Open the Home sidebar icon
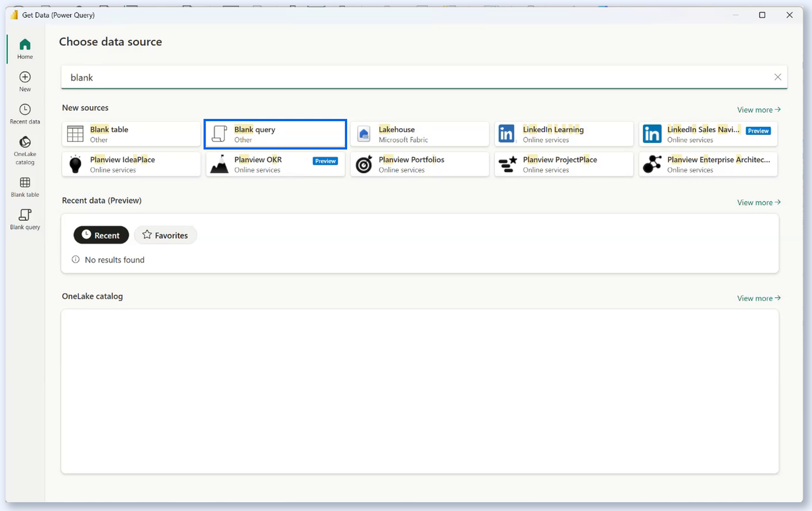 25,45
